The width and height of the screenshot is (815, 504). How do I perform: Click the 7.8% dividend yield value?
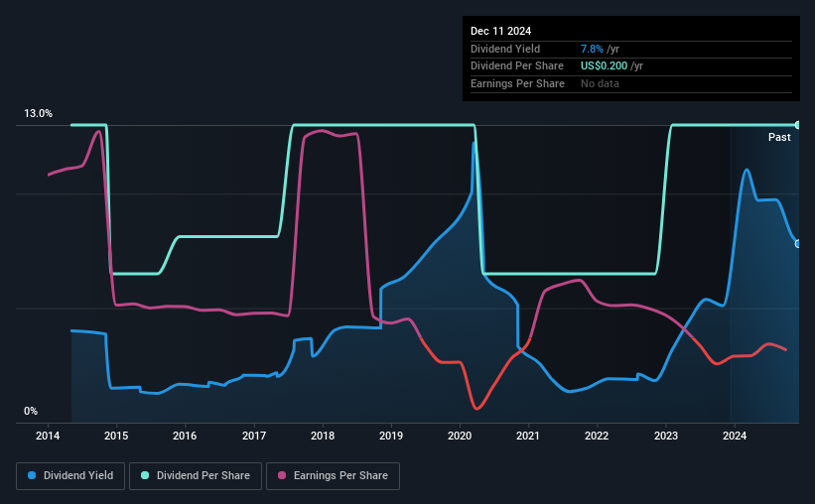[x=592, y=49]
